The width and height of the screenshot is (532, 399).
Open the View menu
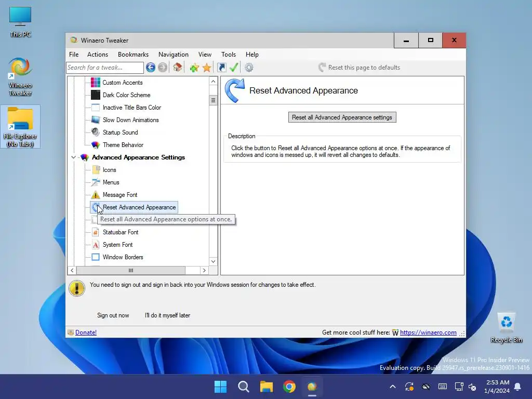(x=205, y=54)
